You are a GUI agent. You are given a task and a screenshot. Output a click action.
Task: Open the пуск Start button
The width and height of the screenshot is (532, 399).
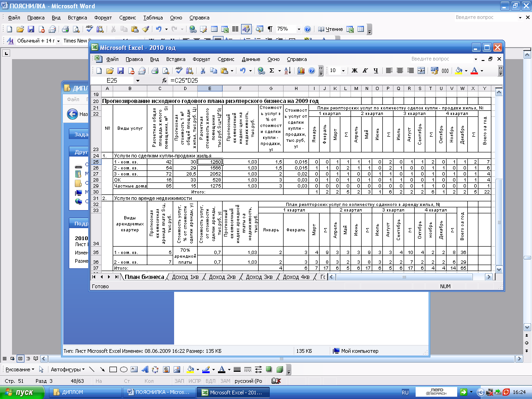click(x=22, y=392)
